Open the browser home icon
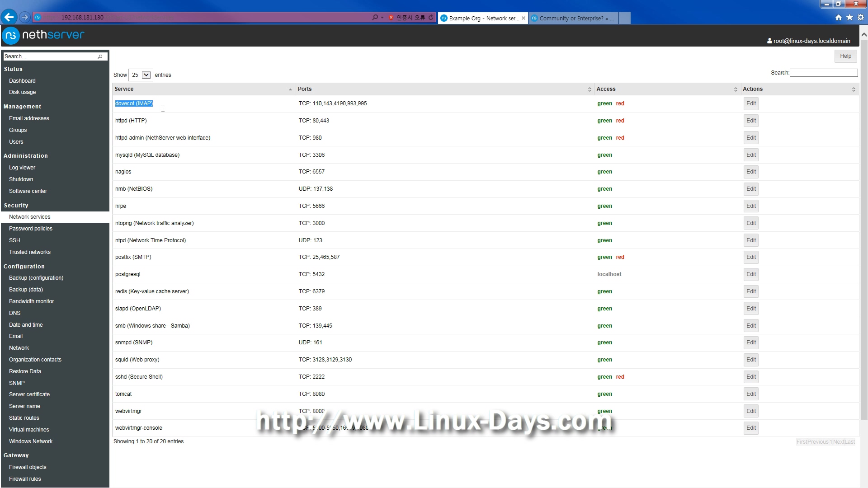Screen dimensions: 868x488 click(x=839, y=17)
